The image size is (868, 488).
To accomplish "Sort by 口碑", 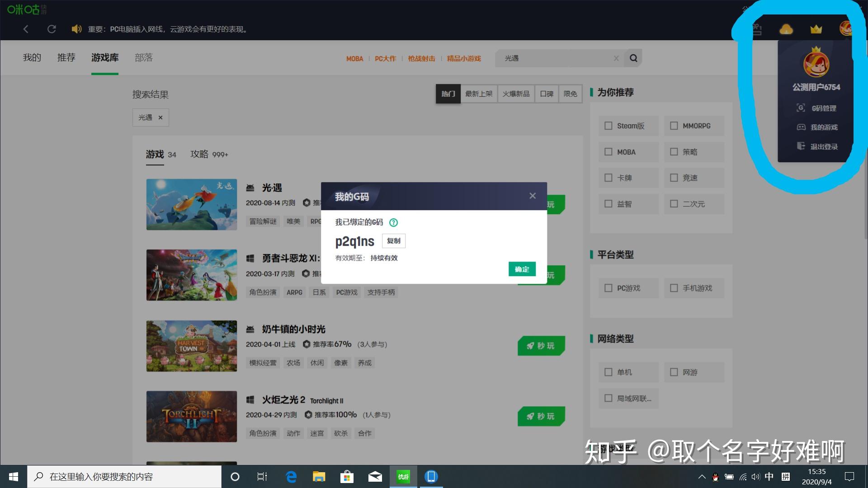I will point(547,94).
